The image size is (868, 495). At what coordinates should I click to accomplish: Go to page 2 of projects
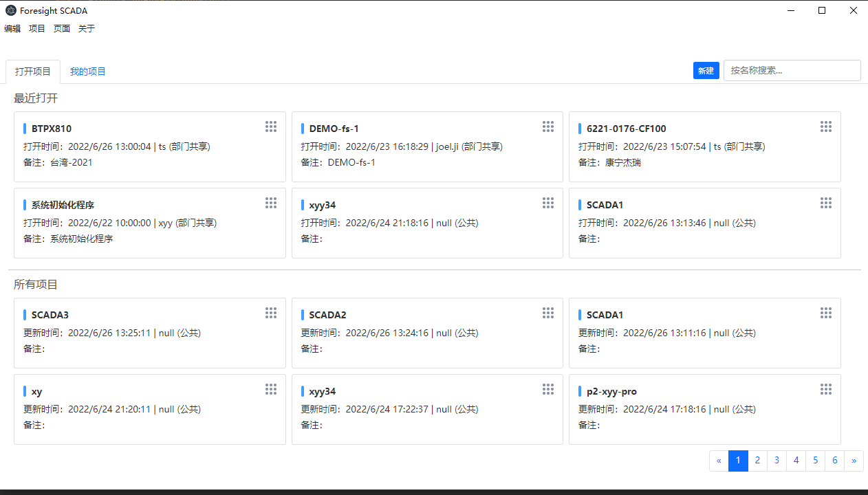pos(757,461)
